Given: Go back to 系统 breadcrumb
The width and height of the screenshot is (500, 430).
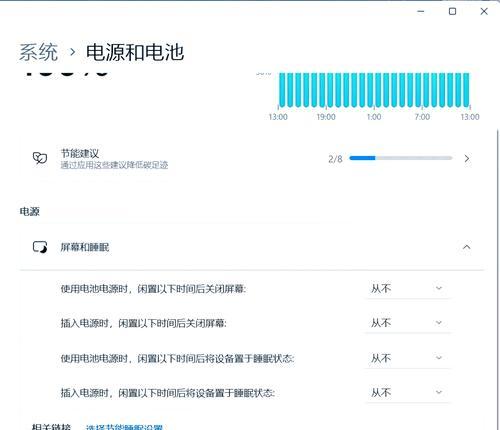Looking at the screenshot, I should click(38, 52).
